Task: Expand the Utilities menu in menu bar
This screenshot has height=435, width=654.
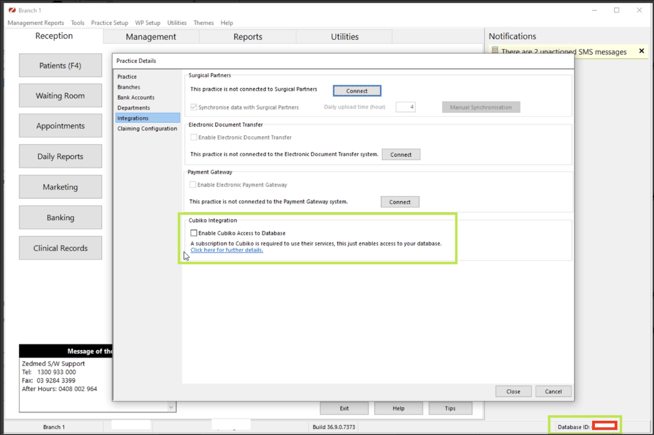Action: 176,23
